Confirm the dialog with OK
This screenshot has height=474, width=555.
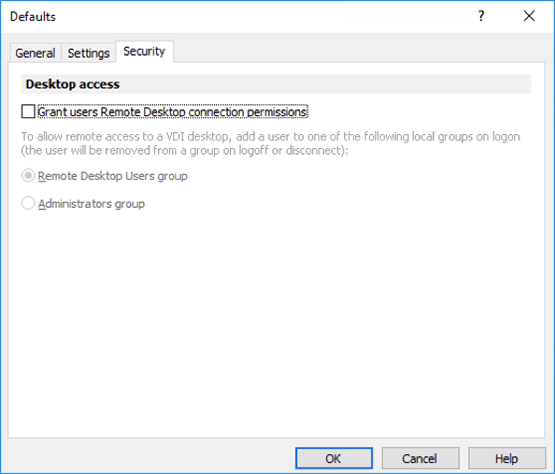click(x=334, y=458)
